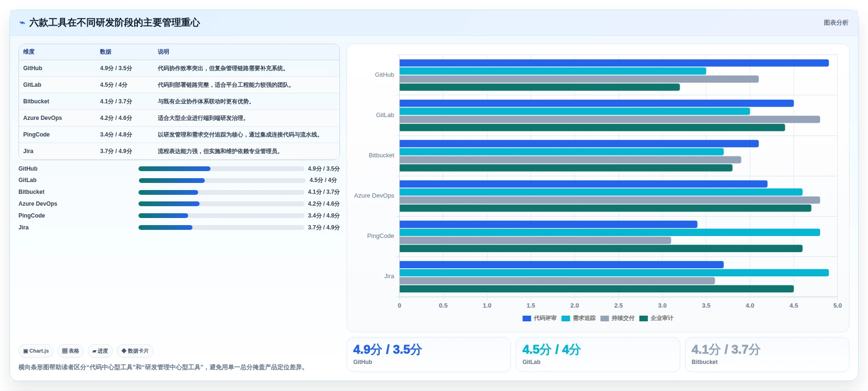
Task: Select the GitHub table row name
Action: 33,68
